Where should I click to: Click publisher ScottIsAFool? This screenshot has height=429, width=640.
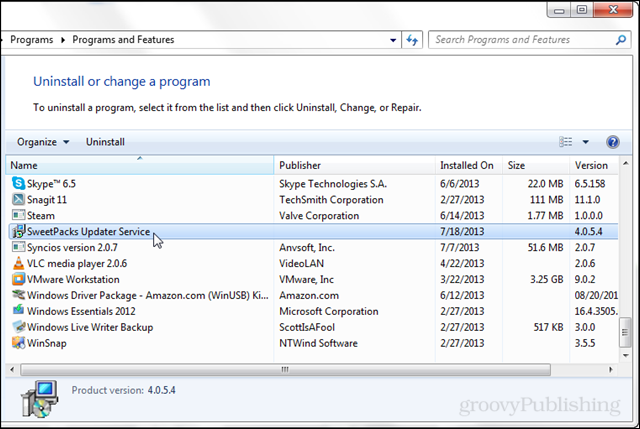(307, 327)
